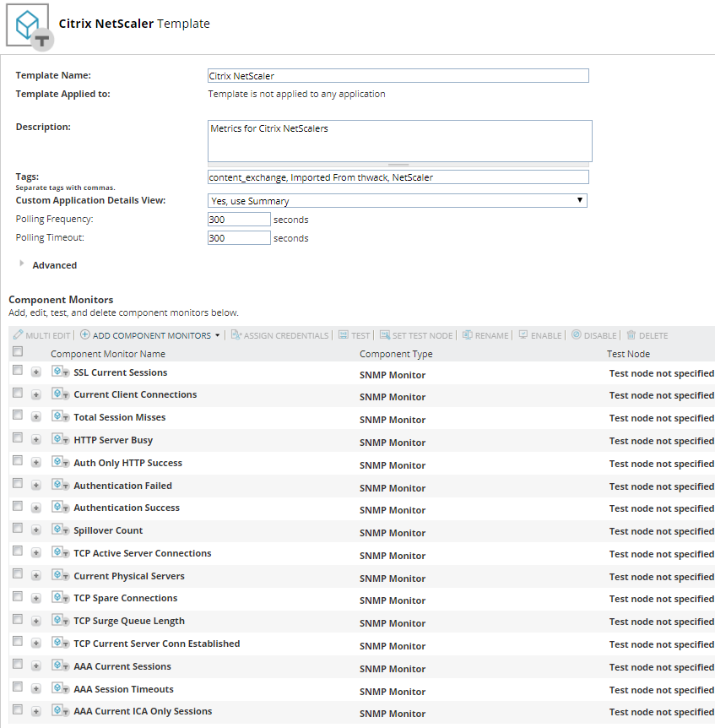Click the Description text area
Screen dimensions: 715x728
pos(400,141)
